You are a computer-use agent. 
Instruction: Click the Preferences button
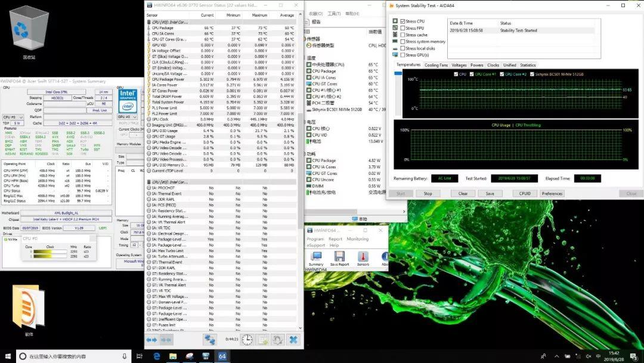point(552,193)
